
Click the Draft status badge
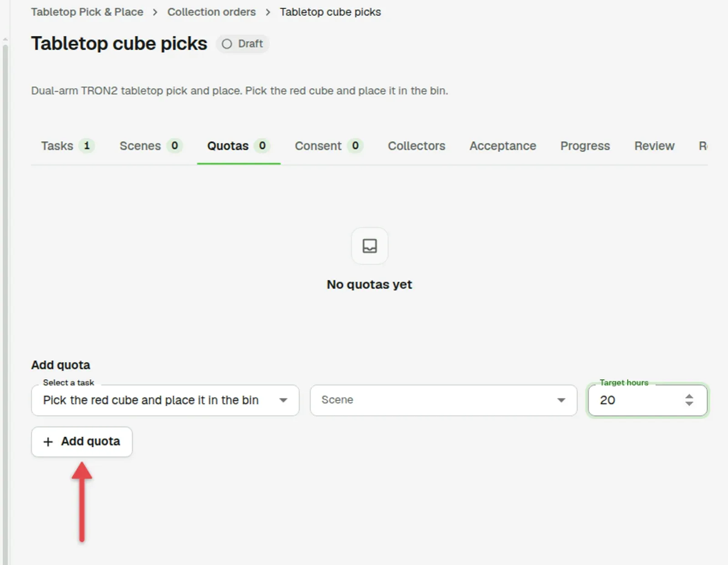pyautogui.click(x=243, y=44)
